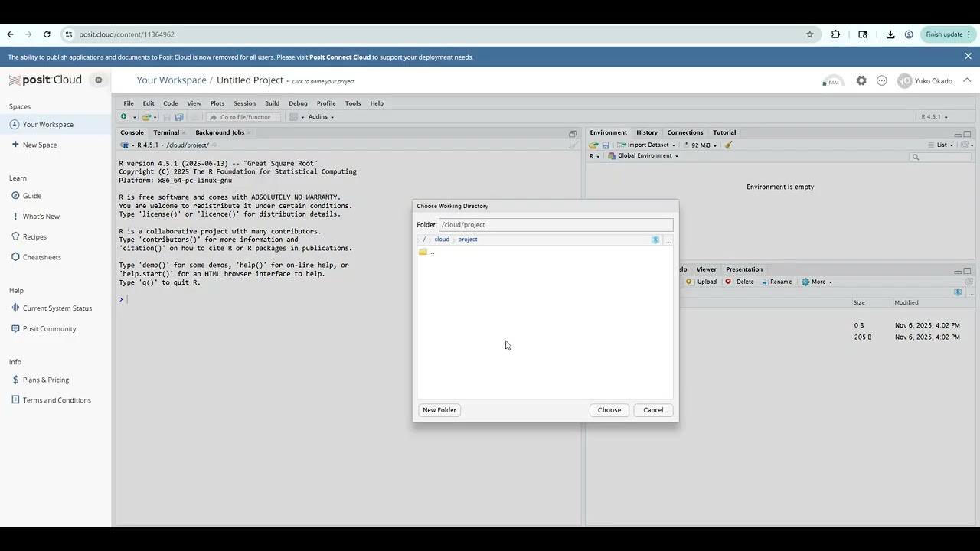Click the clear environment broom icon
Viewport: 980px width, 551px height.
729,145
